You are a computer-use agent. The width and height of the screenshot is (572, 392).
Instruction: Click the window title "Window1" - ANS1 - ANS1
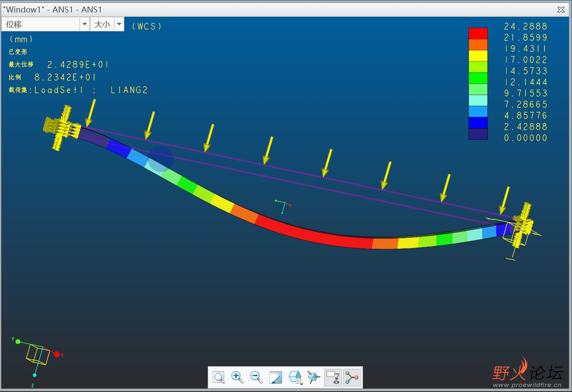pyautogui.click(x=52, y=9)
